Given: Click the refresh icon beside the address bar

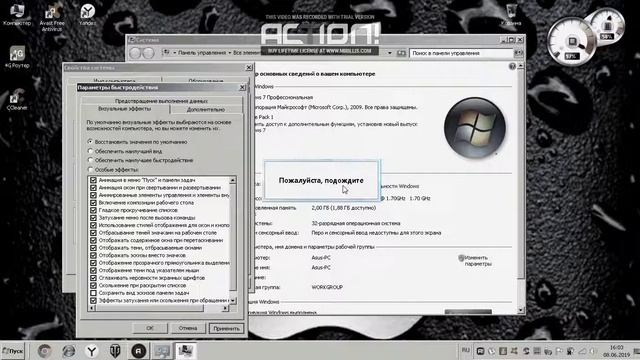Looking at the screenshot, I should click(x=401, y=53).
